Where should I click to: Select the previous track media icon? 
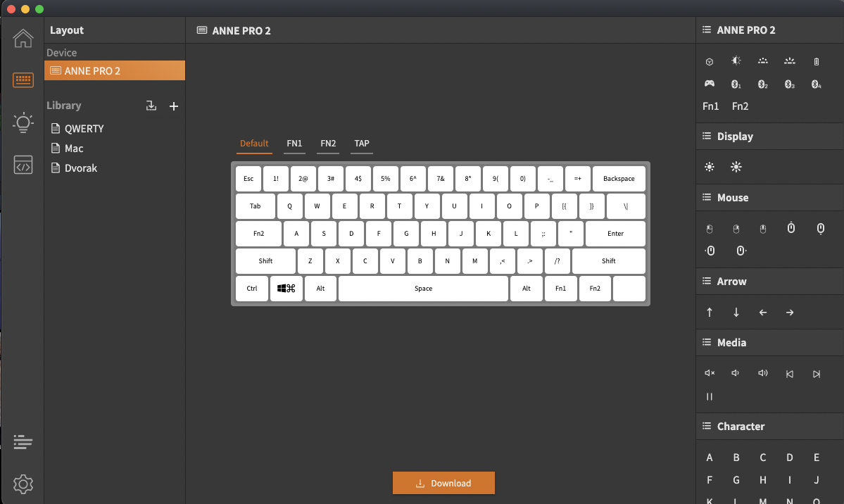(790, 374)
